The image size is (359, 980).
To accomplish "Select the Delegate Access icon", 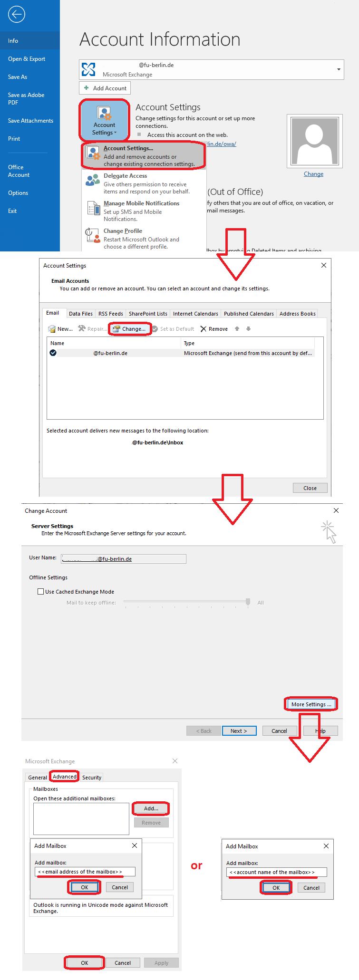I will click(93, 180).
